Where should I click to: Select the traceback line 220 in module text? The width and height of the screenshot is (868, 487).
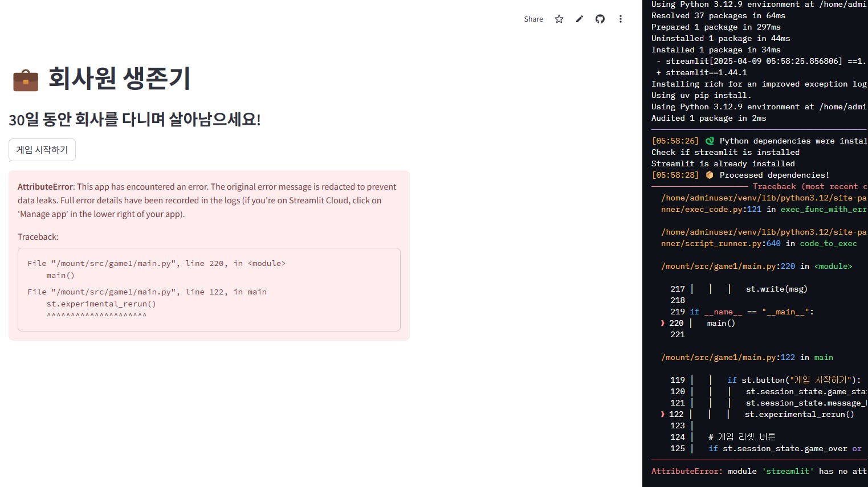157,263
